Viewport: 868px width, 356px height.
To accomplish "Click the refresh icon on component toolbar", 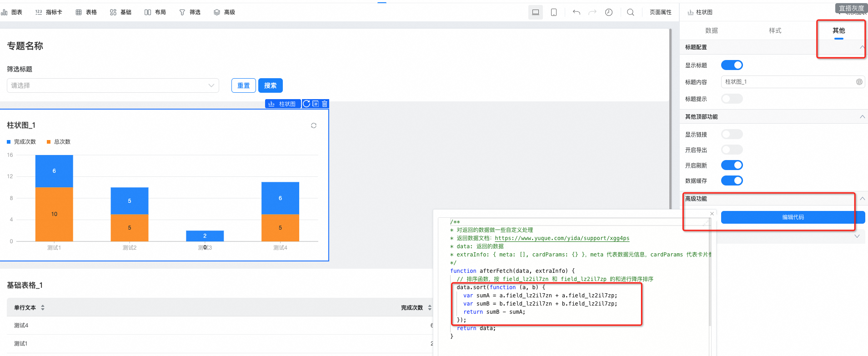I will point(306,104).
